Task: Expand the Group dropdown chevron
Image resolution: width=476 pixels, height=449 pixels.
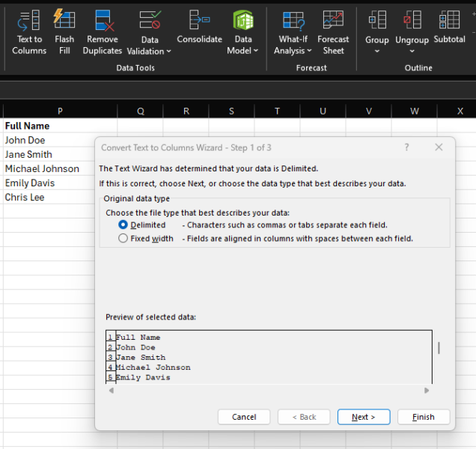Action: click(x=377, y=51)
